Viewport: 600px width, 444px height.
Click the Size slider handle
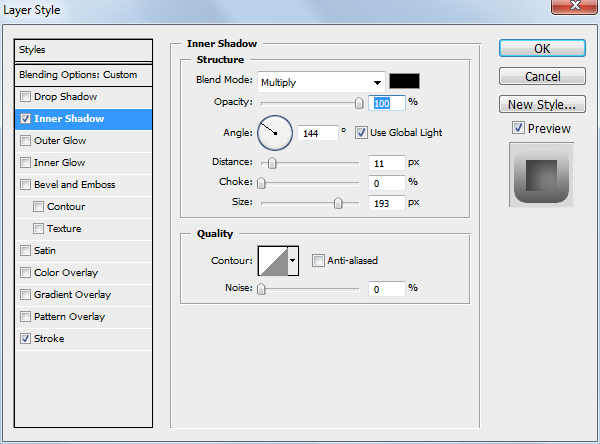tap(338, 202)
